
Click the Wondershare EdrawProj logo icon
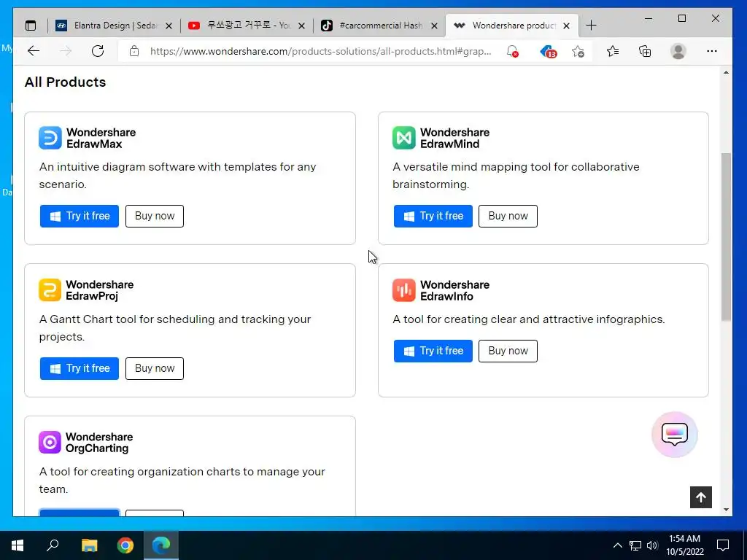click(x=50, y=290)
